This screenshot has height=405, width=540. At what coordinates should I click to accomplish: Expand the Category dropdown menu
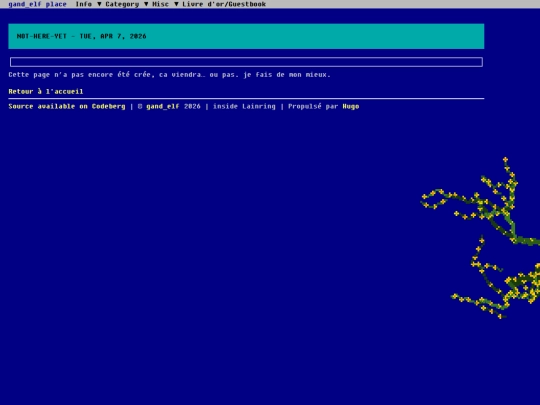pos(127,4)
